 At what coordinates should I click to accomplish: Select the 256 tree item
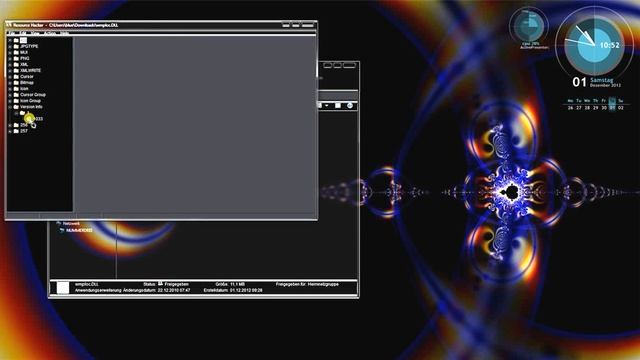tap(24, 125)
